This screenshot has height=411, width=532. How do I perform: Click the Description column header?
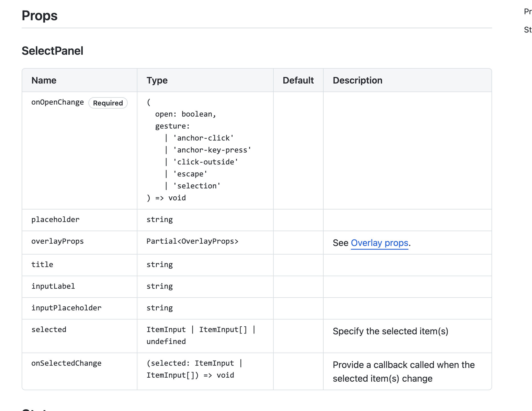coord(358,80)
